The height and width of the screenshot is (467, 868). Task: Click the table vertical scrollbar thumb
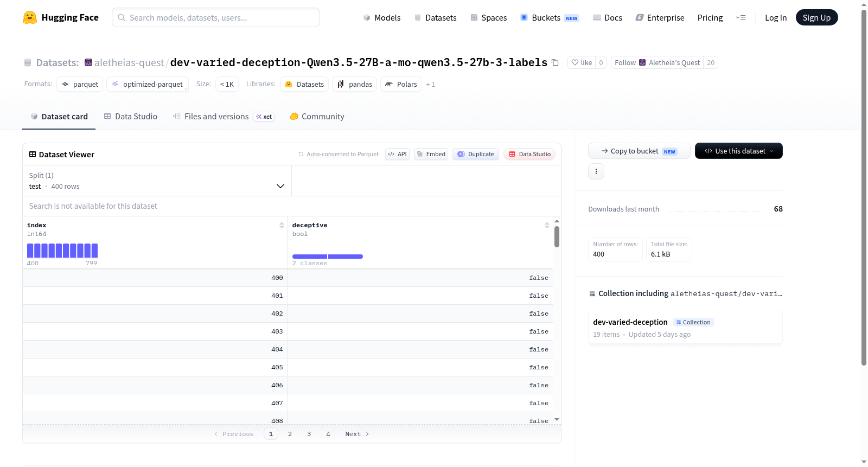pos(557,237)
